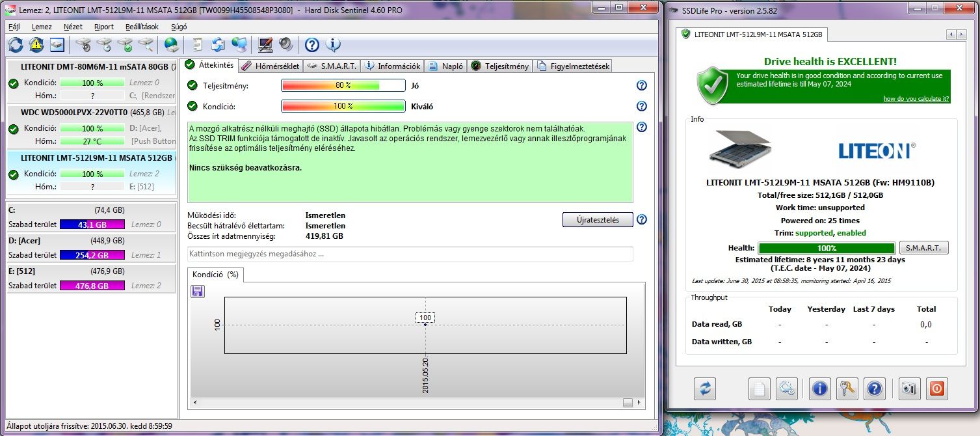
Task: Click the disk with clock toolbar icon
Action: (104, 45)
